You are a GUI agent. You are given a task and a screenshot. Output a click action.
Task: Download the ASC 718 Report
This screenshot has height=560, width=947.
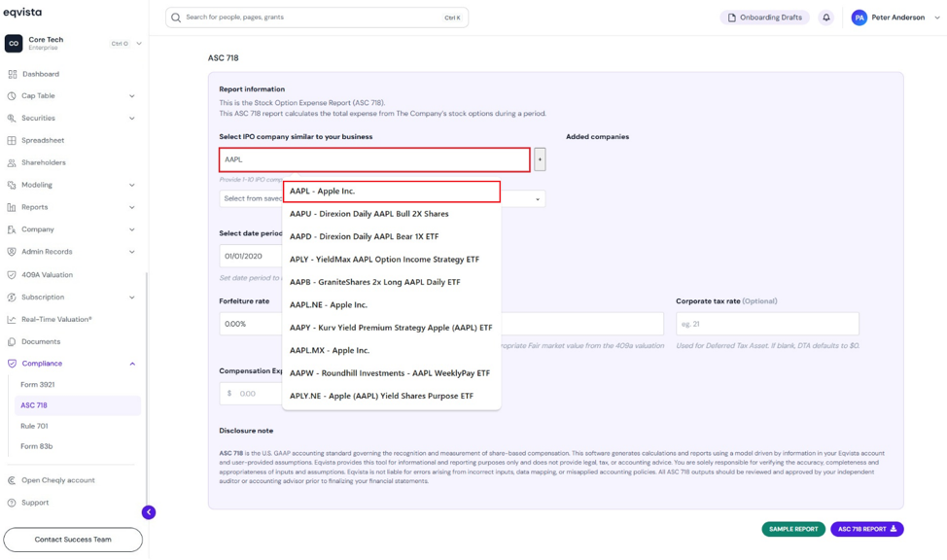coord(866,529)
